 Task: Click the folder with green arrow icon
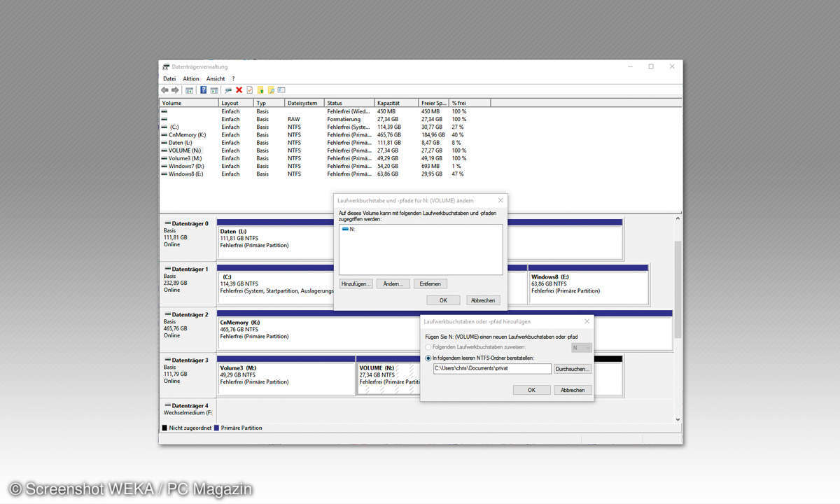pos(260,90)
